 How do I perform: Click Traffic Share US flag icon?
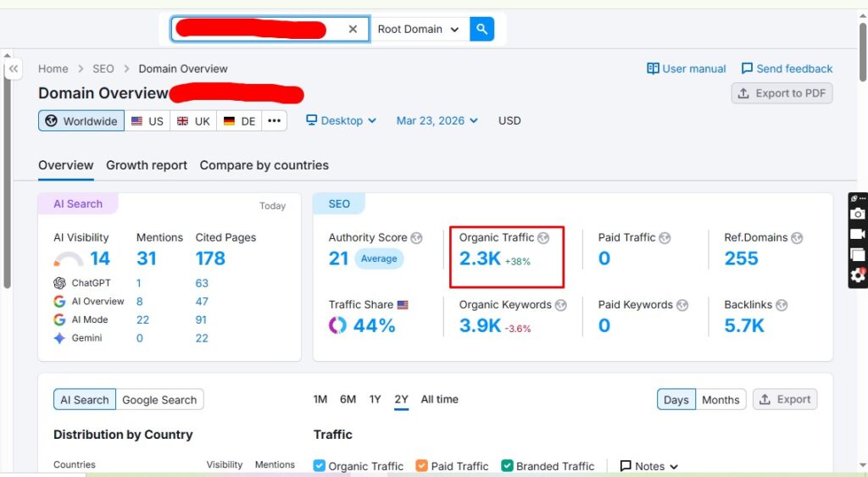(x=403, y=305)
